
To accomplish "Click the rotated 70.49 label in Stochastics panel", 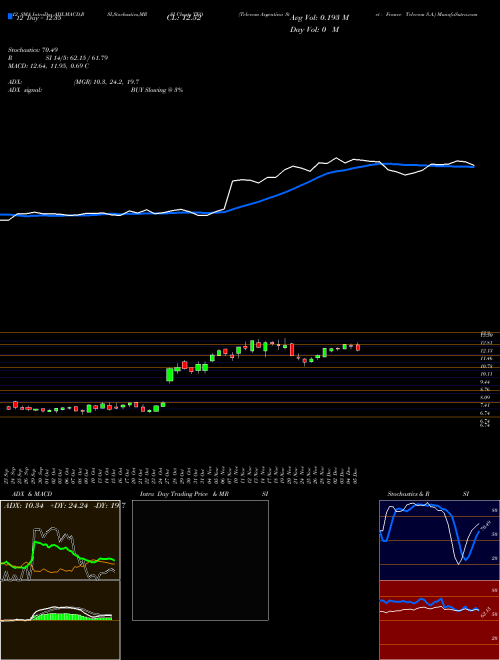I will [485, 526].
